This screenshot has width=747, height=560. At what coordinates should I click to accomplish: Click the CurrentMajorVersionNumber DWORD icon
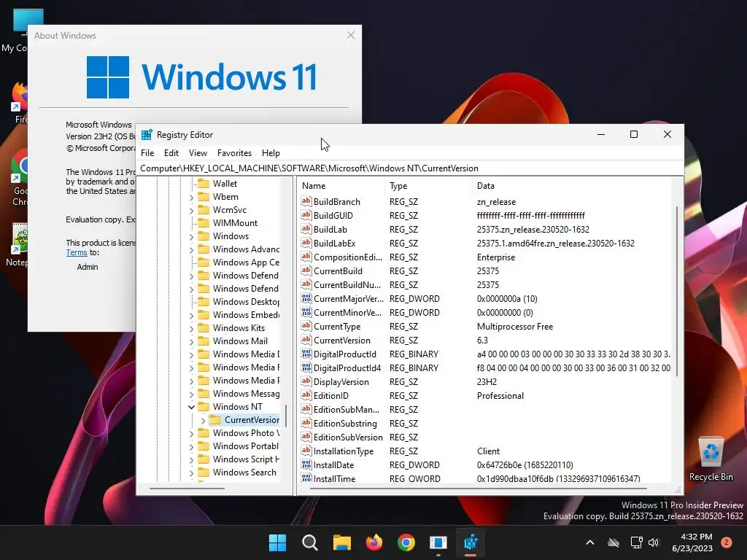click(306, 298)
